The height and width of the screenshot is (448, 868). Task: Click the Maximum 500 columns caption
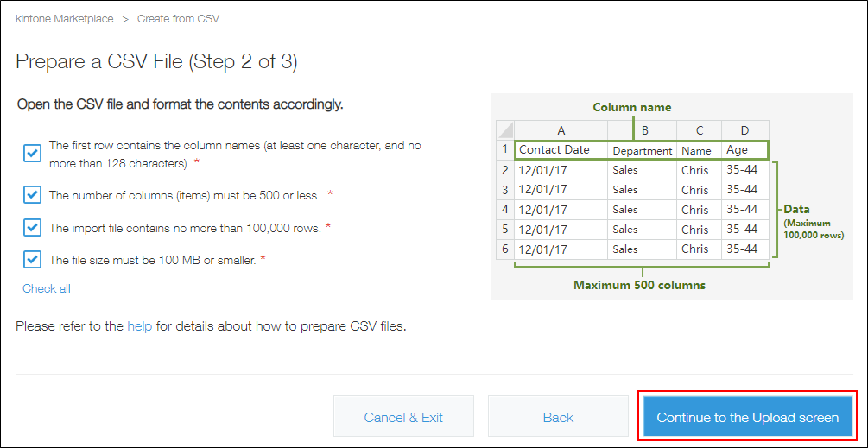pyautogui.click(x=637, y=285)
